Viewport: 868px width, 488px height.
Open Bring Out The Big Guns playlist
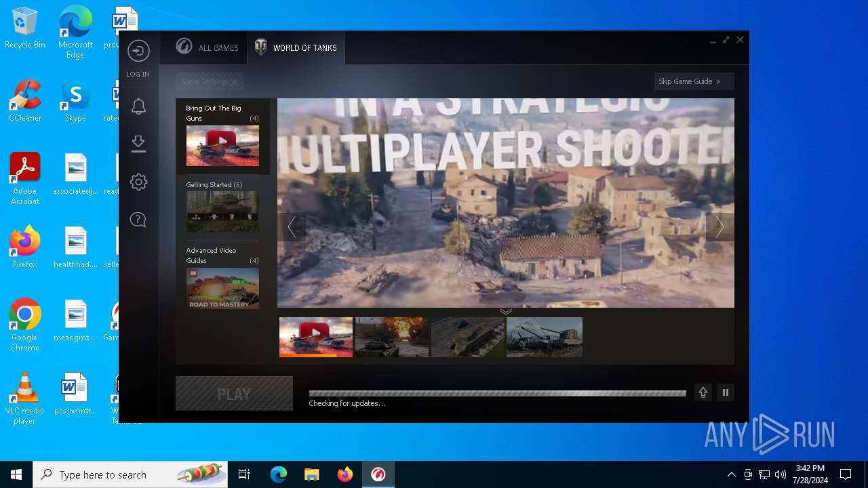tap(222, 136)
